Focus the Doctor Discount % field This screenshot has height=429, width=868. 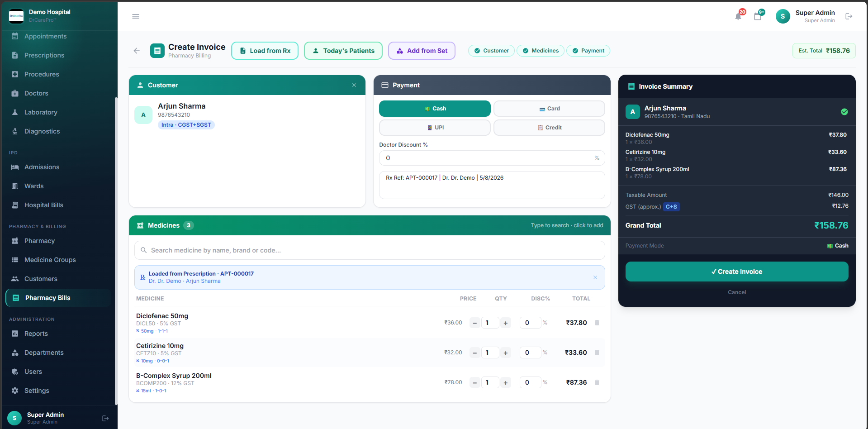point(492,158)
